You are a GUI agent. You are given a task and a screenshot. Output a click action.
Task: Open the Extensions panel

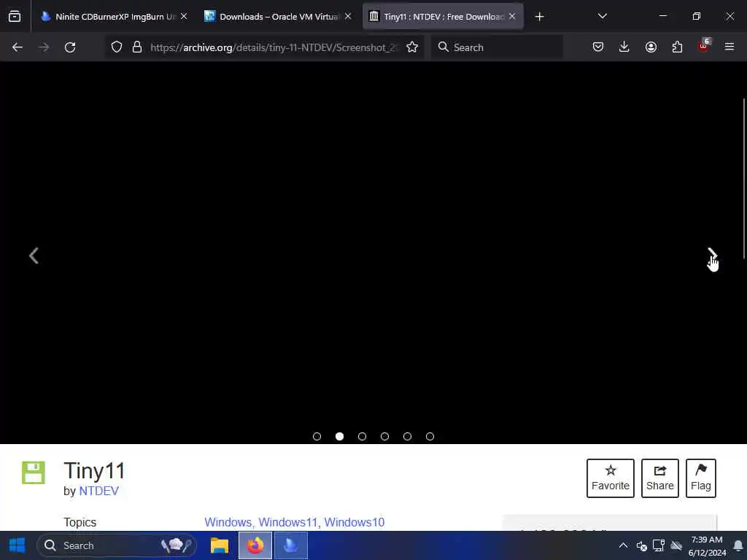coord(677,47)
